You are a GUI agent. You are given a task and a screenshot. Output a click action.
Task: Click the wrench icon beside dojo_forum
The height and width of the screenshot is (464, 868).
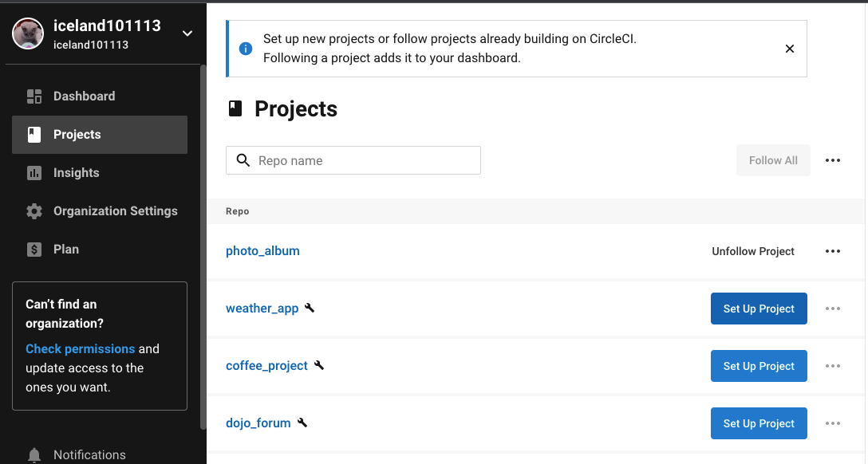pos(302,422)
